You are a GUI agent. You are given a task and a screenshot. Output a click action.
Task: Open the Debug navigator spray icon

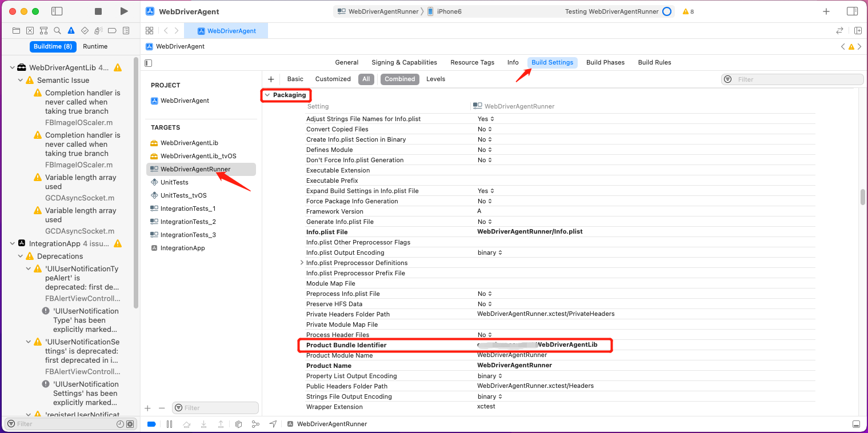[98, 30]
